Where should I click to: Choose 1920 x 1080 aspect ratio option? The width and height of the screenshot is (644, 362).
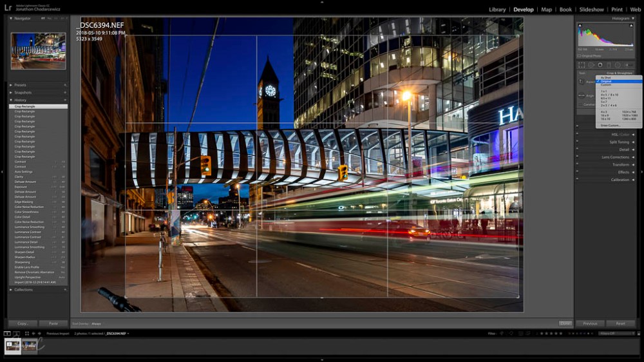[630, 115]
